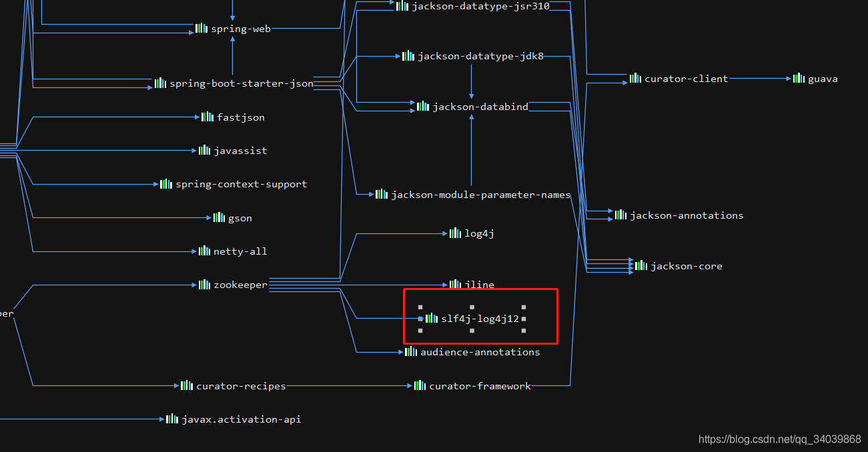The image size is (868, 452).
Task: Click the library icon beside log4j
Action: tap(455, 233)
